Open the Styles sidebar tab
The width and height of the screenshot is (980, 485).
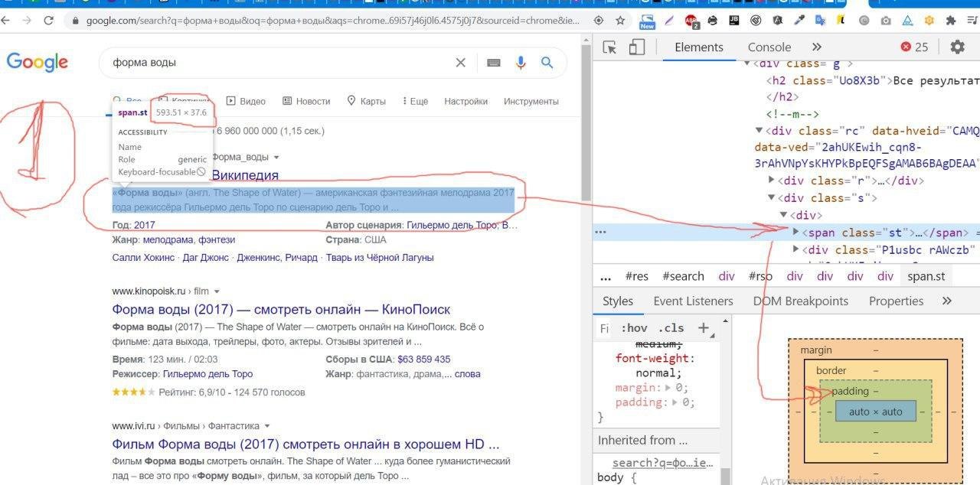[618, 301]
